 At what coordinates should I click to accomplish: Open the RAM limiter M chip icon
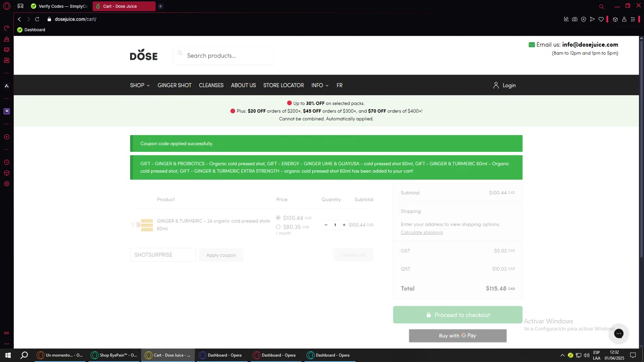pos(6,60)
